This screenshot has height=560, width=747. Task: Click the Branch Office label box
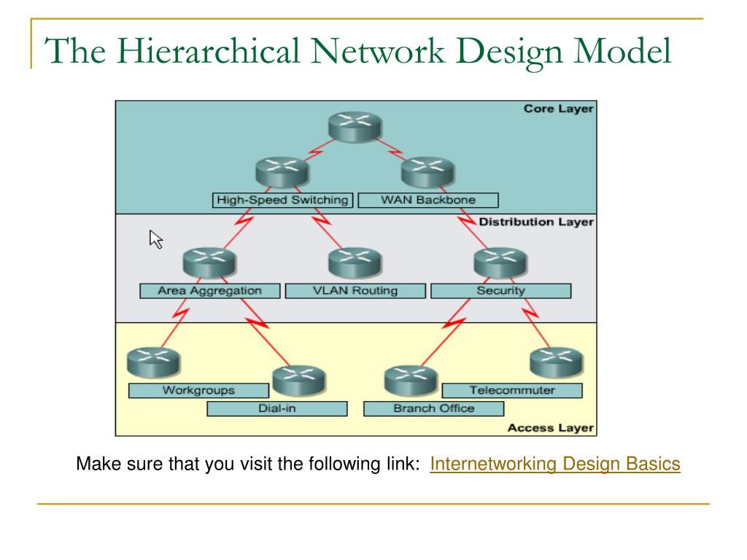434,408
